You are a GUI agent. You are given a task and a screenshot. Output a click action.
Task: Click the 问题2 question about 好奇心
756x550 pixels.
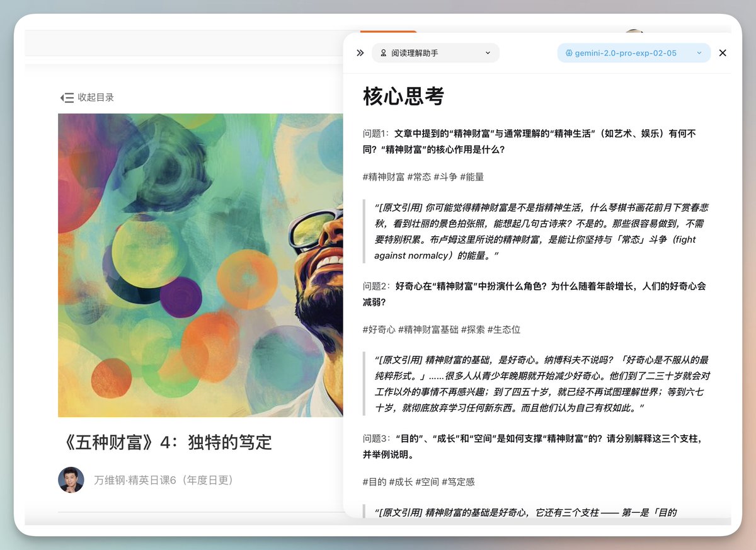(534, 294)
